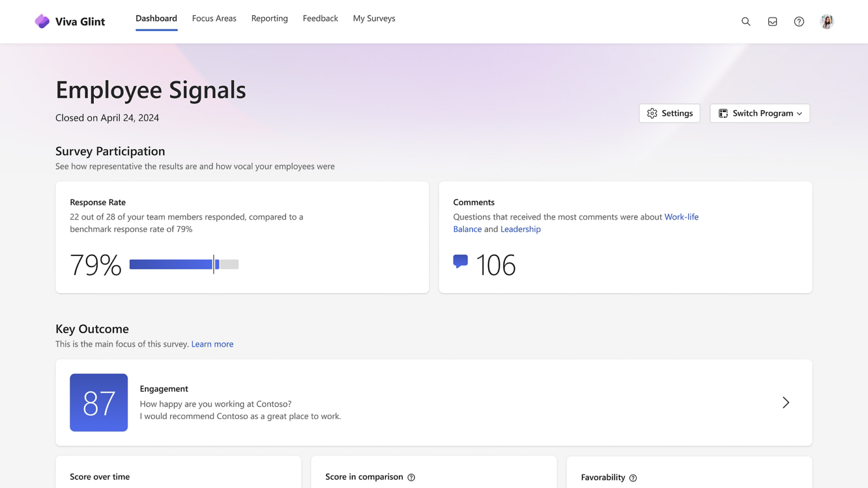Click the help tooltip beside Score in comparison
This screenshot has height=488, width=868.
point(411,477)
